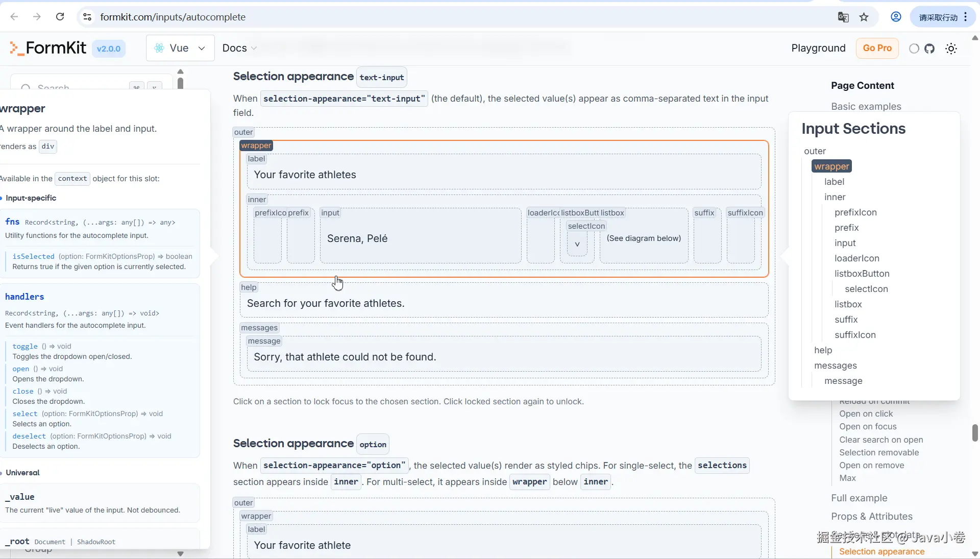Screen dimensions: 980x559
Task: Open the GitHub repository icon
Action: click(x=929, y=48)
